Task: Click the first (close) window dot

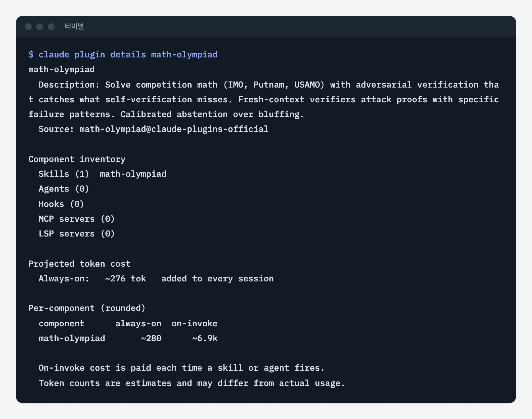Action: point(28,27)
